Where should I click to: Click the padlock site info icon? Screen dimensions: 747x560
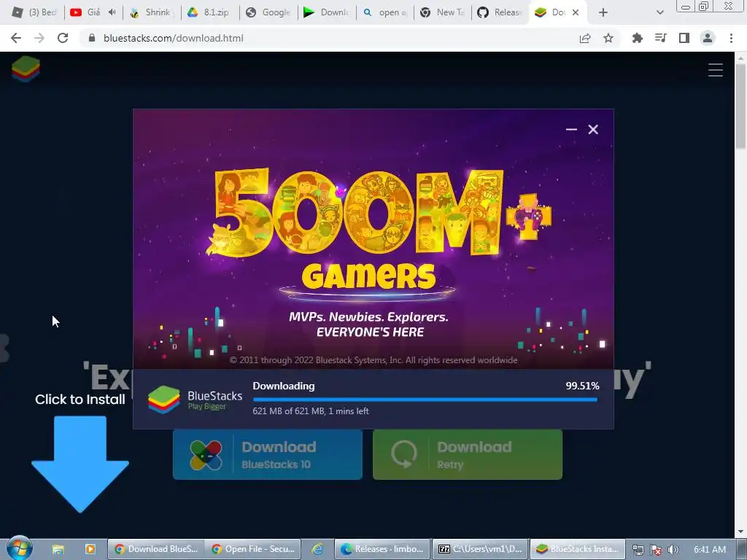(92, 38)
